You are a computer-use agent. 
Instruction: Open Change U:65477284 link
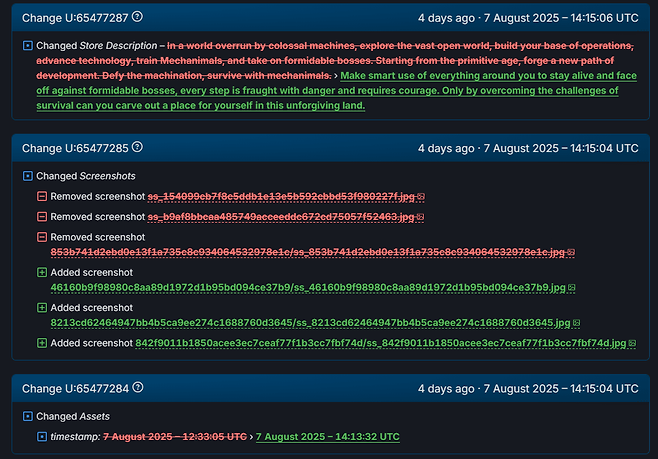[x=76, y=388]
